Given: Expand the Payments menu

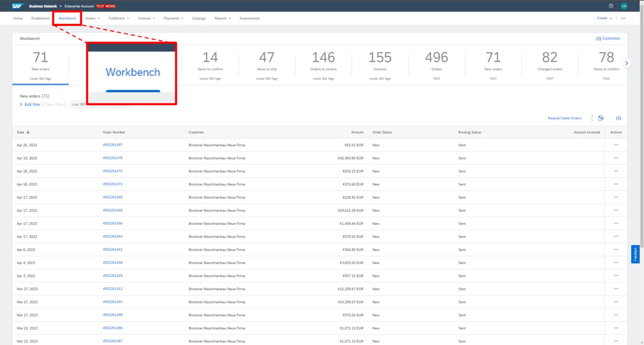Looking at the screenshot, I should click(x=173, y=18).
